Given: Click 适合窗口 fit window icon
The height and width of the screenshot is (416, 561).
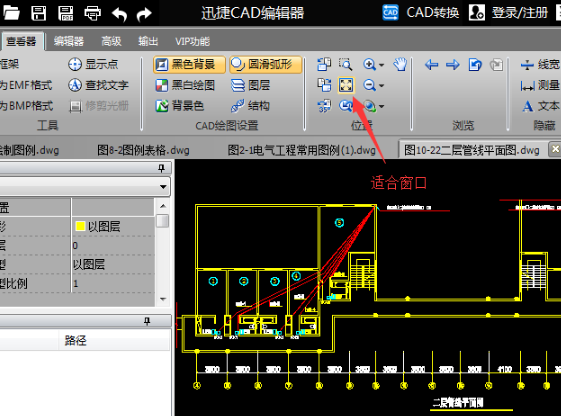Looking at the screenshot, I should (x=346, y=85).
